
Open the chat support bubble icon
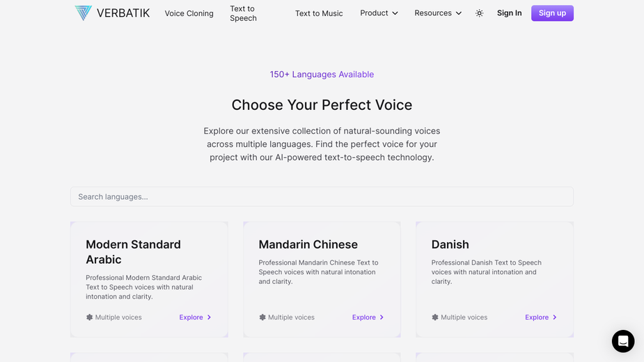(x=623, y=341)
